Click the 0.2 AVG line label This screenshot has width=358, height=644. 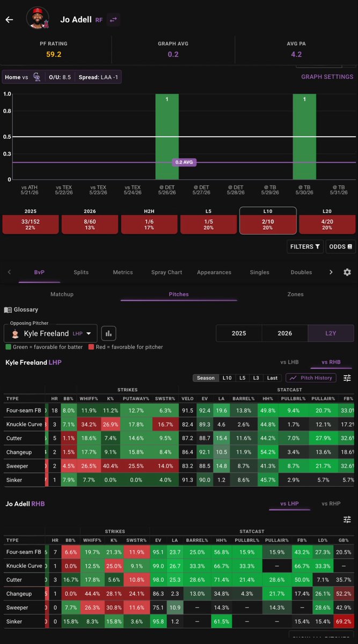pos(183,162)
